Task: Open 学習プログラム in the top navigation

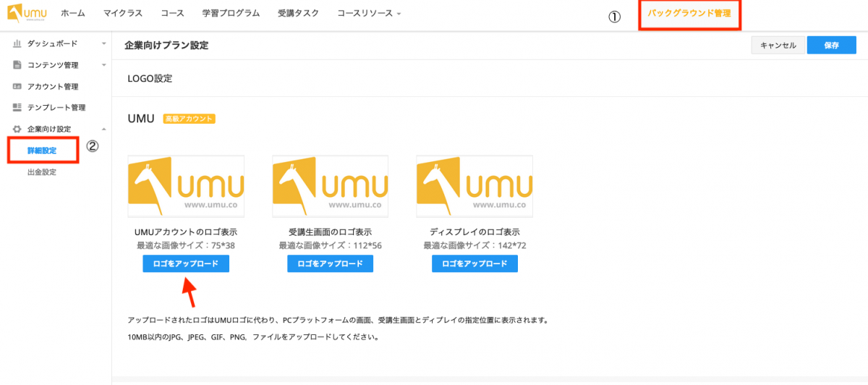Action: coord(230,13)
